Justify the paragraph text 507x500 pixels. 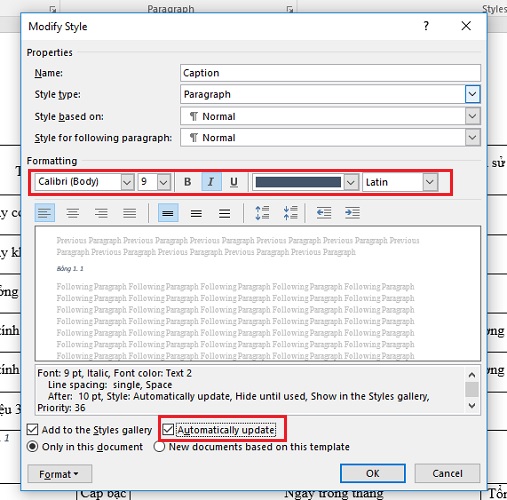(x=129, y=213)
